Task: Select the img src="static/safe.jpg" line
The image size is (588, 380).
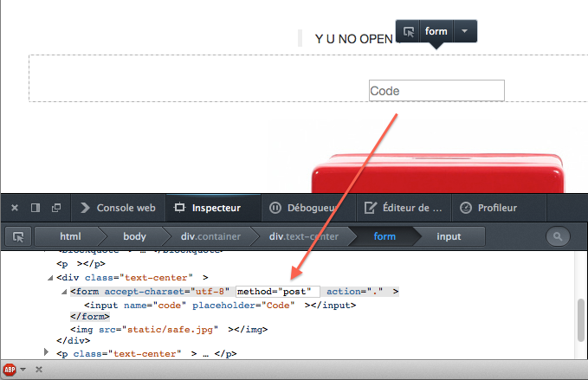Action: pos(169,330)
